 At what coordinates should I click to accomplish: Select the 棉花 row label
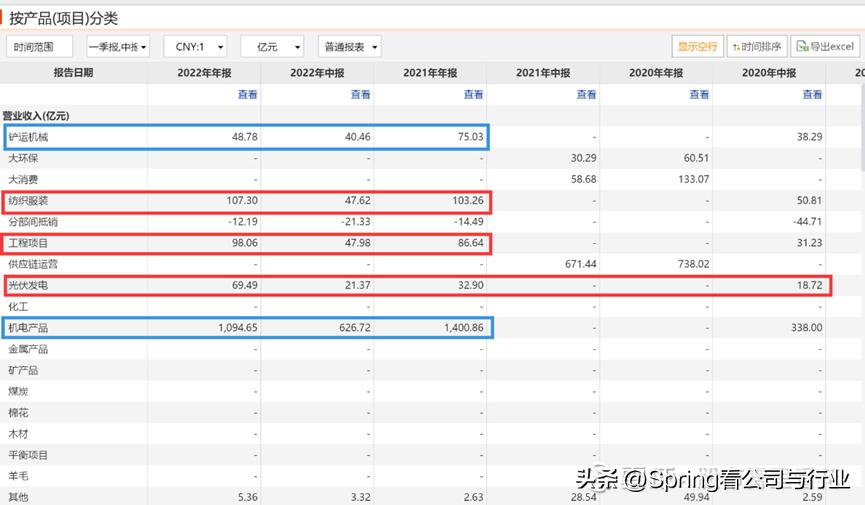pos(18,412)
